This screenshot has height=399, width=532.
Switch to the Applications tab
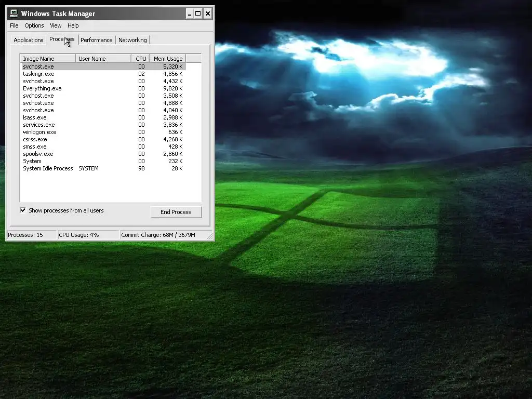pyautogui.click(x=29, y=40)
